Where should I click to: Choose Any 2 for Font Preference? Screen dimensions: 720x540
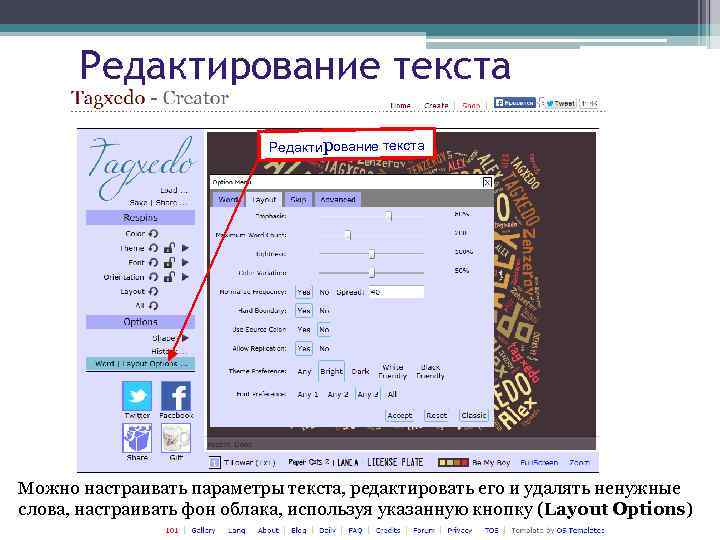[338, 394]
